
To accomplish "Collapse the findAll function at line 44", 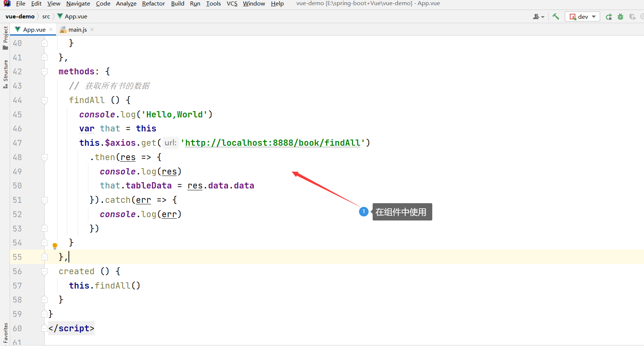I will click(x=45, y=100).
